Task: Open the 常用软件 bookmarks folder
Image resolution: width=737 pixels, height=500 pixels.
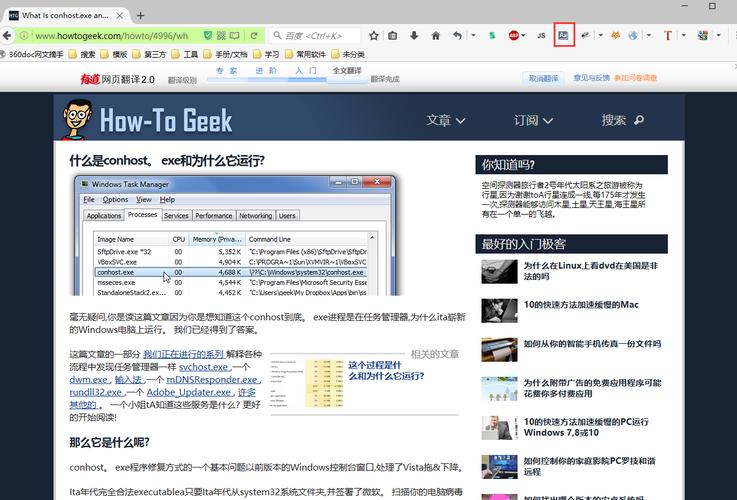Action: click(305, 55)
